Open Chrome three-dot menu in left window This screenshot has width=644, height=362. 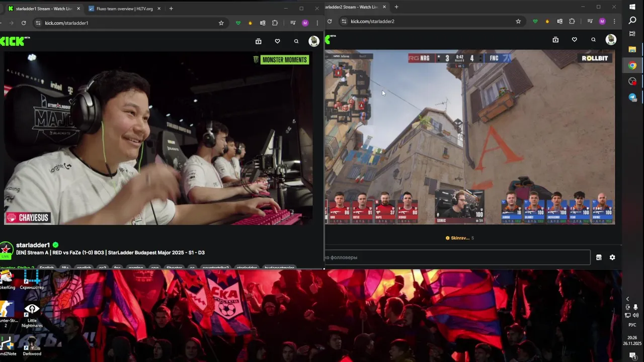[317, 23]
